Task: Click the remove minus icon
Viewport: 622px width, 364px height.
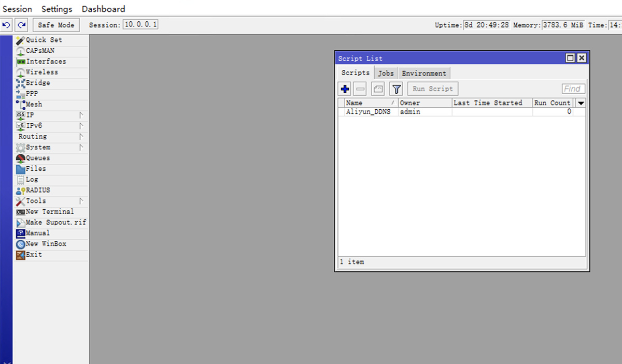Action: pos(360,89)
